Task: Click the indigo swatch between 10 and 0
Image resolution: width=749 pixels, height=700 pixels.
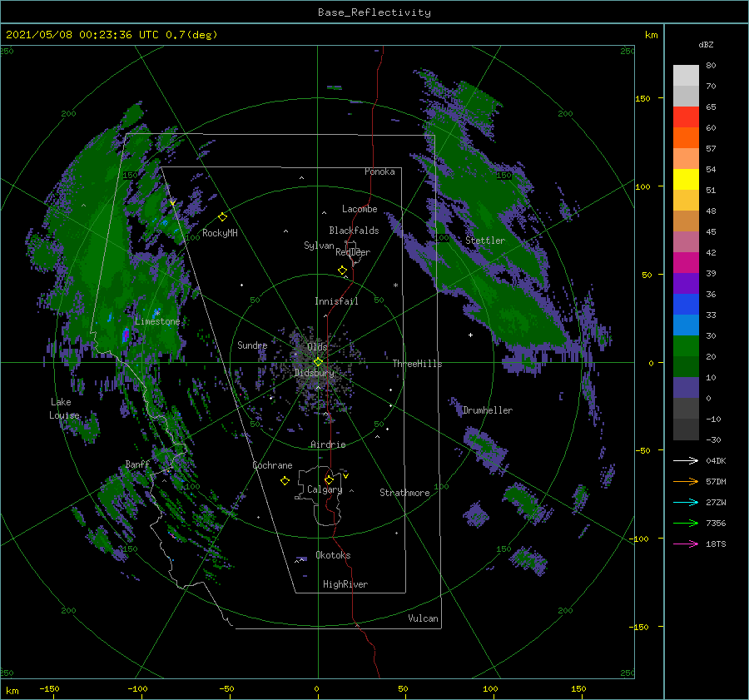Action: tap(686, 388)
